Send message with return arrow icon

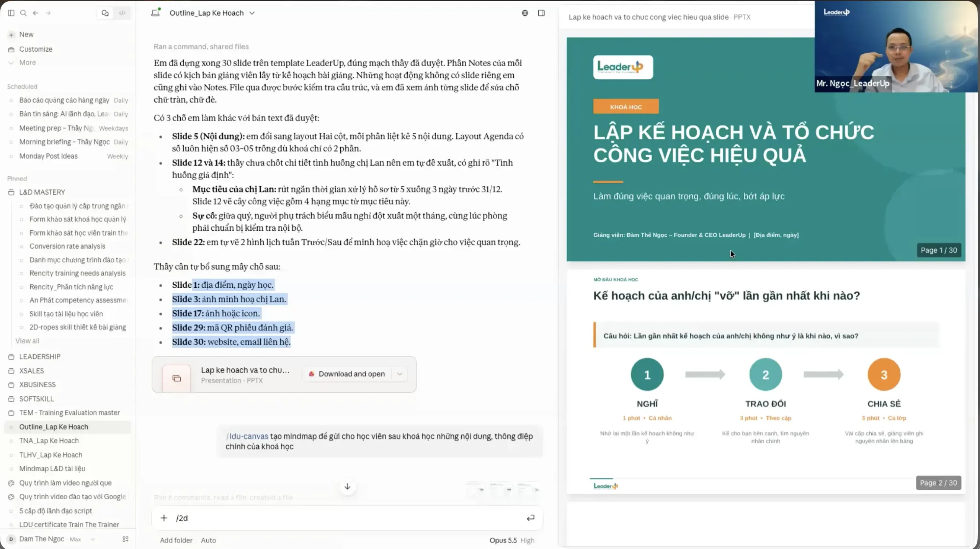(531, 518)
